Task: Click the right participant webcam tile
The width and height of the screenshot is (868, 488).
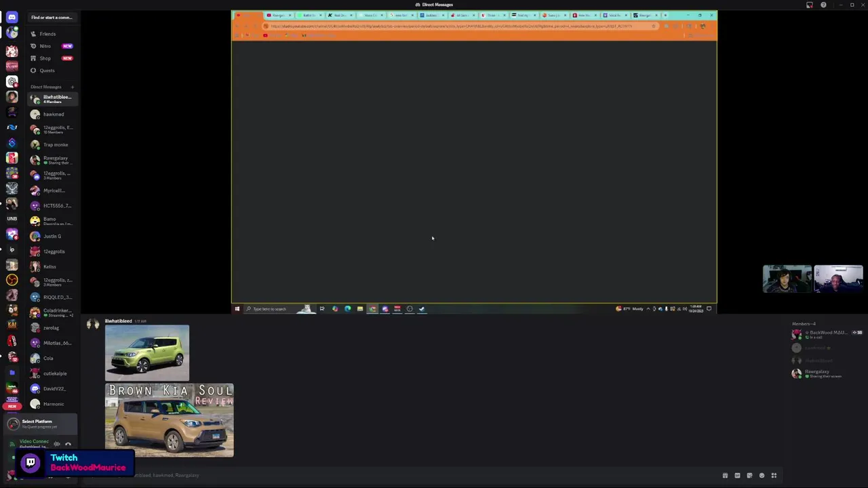Action: coord(839,279)
